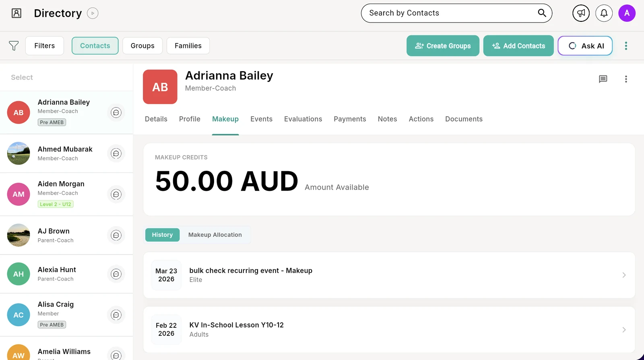Open the Actions tab
The width and height of the screenshot is (644, 360).
(421, 119)
